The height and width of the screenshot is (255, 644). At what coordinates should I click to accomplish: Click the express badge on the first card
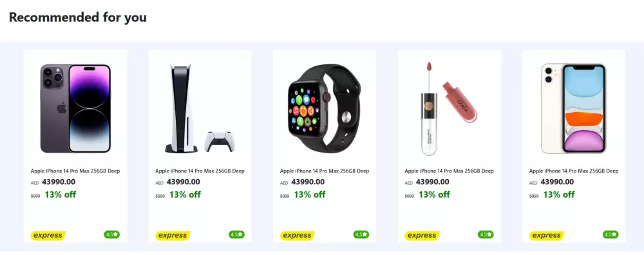[x=48, y=236]
